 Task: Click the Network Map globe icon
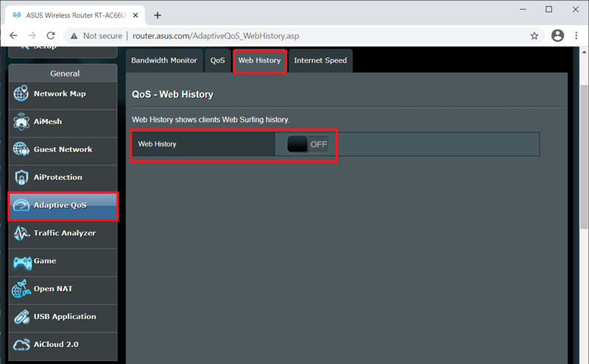click(x=21, y=94)
